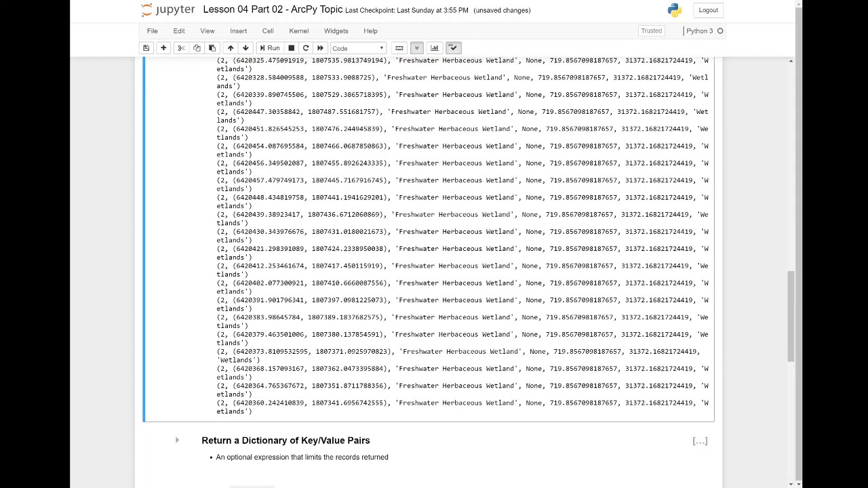Click output row with 6420383.98645784
Viewport: 868px width, 488px height.
(x=462, y=321)
